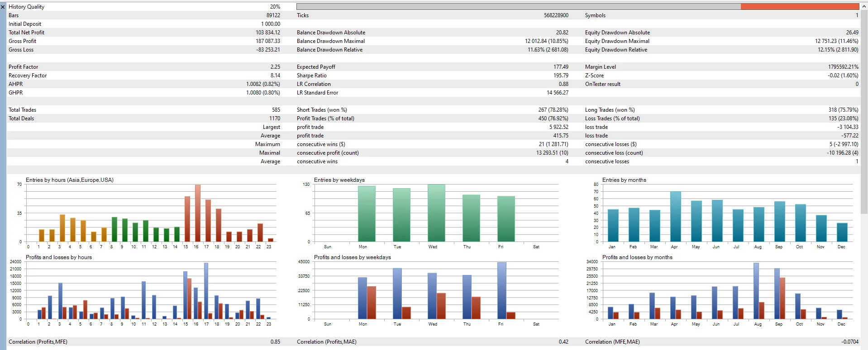
Task: Click the Wed bar in Entries by weekdays
Action: pos(436,213)
